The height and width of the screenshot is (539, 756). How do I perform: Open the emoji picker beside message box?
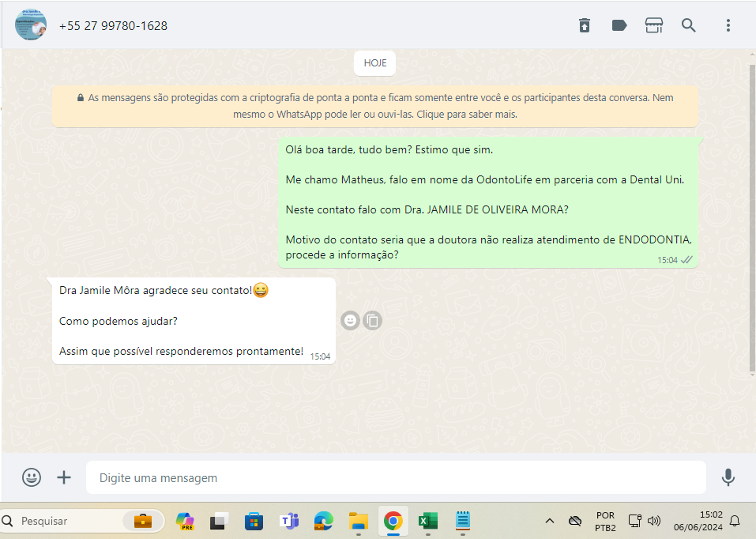(32, 477)
